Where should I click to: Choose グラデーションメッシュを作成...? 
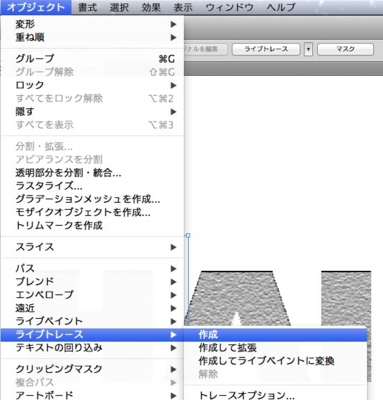tap(93, 199)
